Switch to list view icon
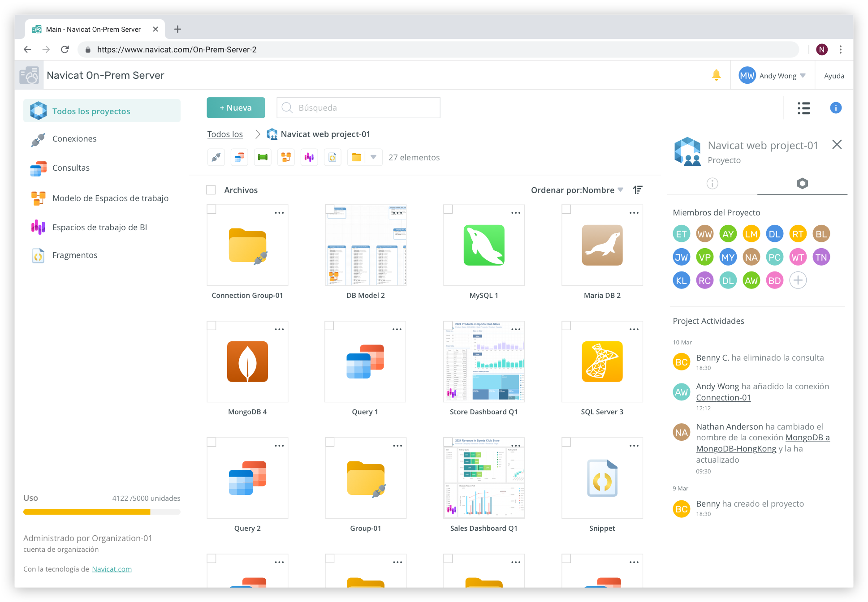 tap(803, 108)
